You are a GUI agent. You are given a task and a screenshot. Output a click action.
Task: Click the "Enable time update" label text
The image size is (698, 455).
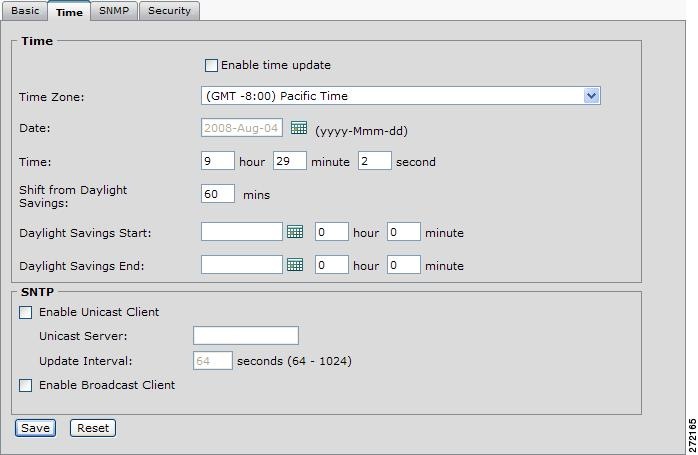(276, 65)
